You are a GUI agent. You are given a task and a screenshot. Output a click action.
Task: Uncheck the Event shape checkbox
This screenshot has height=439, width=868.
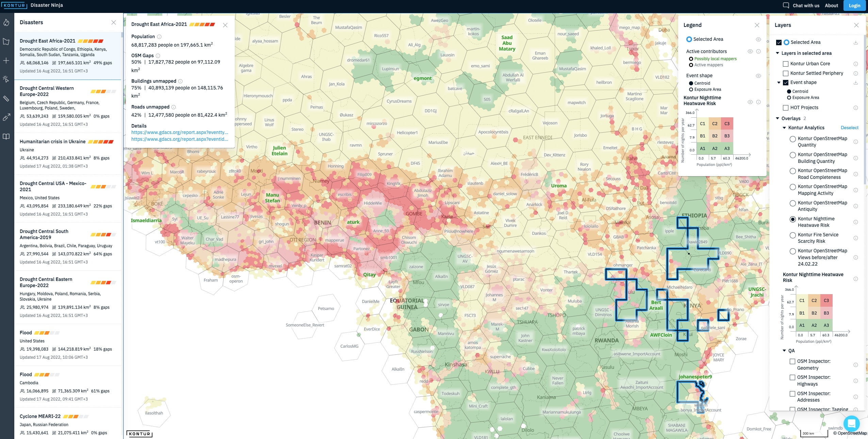pyautogui.click(x=786, y=83)
